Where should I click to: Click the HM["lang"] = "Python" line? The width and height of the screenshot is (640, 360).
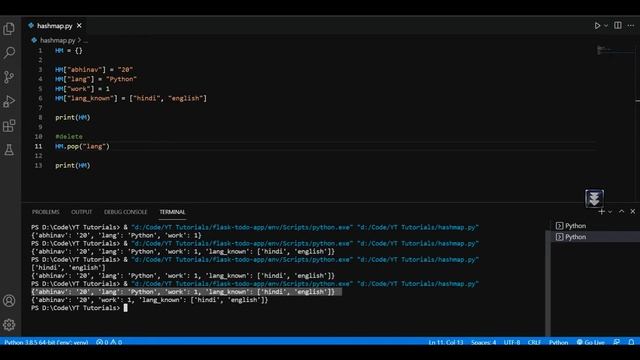pos(96,79)
